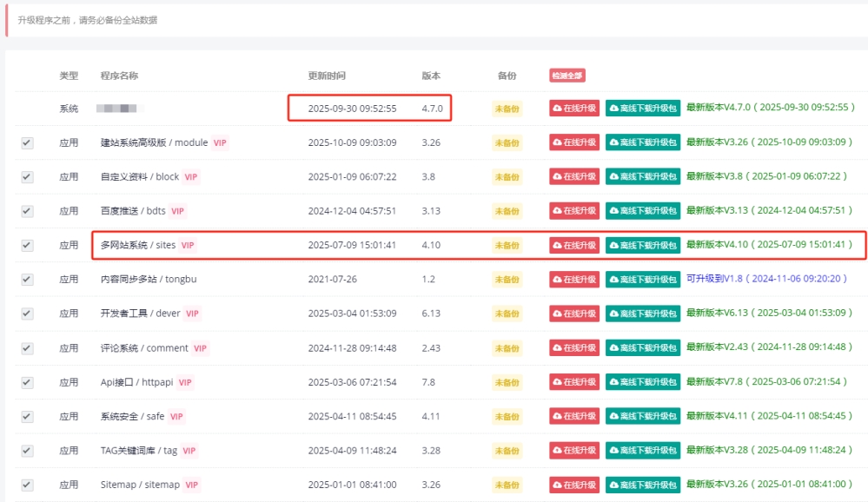Toggle checkbox for Sitemap / sitemap row
The image size is (868, 502).
coord(27,485)
